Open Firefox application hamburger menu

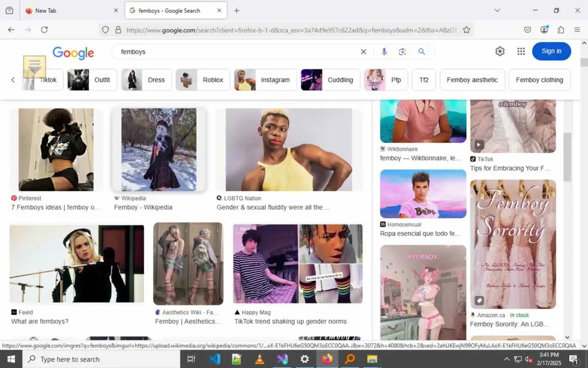[x=577, y=30]
